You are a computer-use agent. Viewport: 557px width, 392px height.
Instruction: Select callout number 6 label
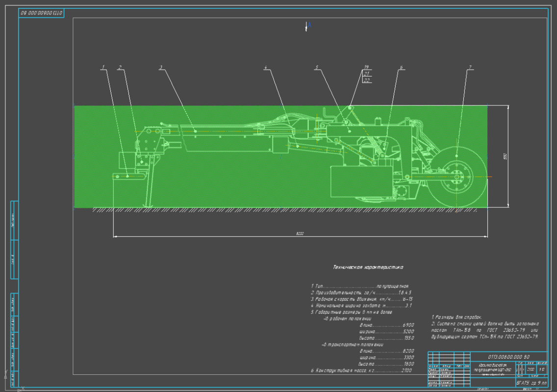point(401,67)
